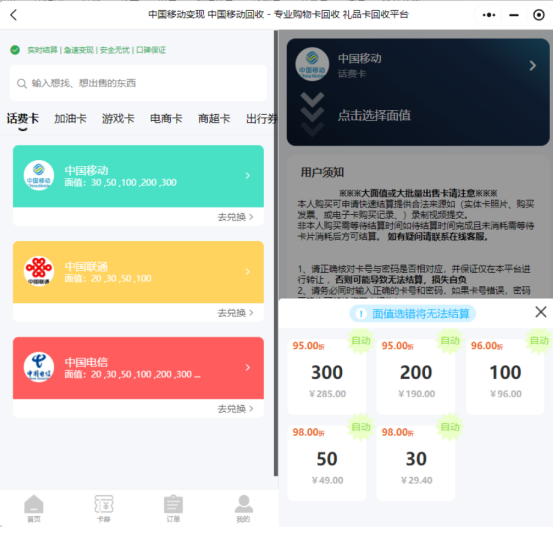Screen dimensions: 554x535
Task: Click the 中国联通 logo icon
Action: pos(39,271)
